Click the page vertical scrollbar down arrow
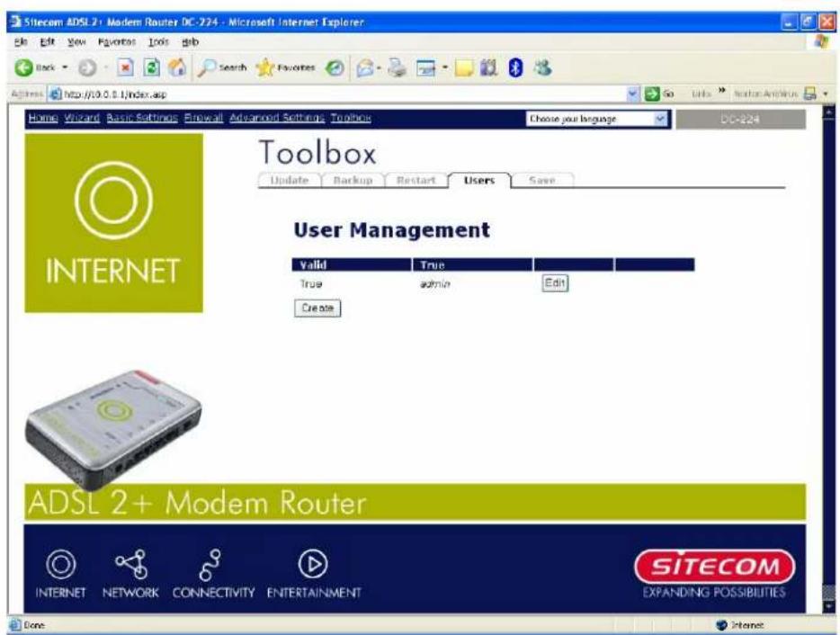The image size is (840, 635). tap(828, 607)
